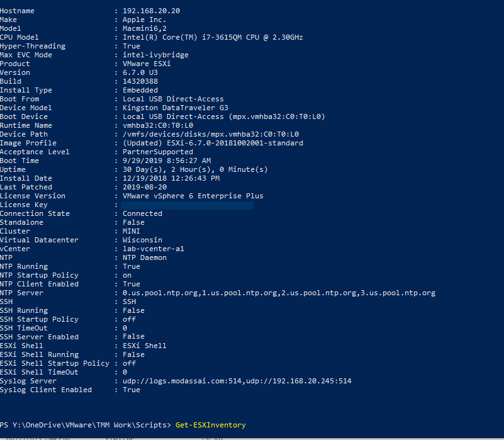Click the redacted License Key field
This screenshot has width=504, height=440.
click(x=188, y=205)
